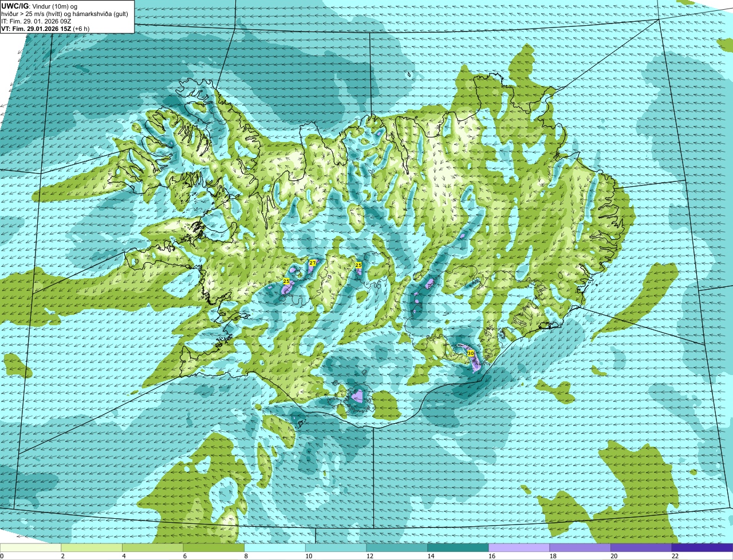Click the '2' value on the scale
Viewport: 733px width, 560px height.
point(62,556)
